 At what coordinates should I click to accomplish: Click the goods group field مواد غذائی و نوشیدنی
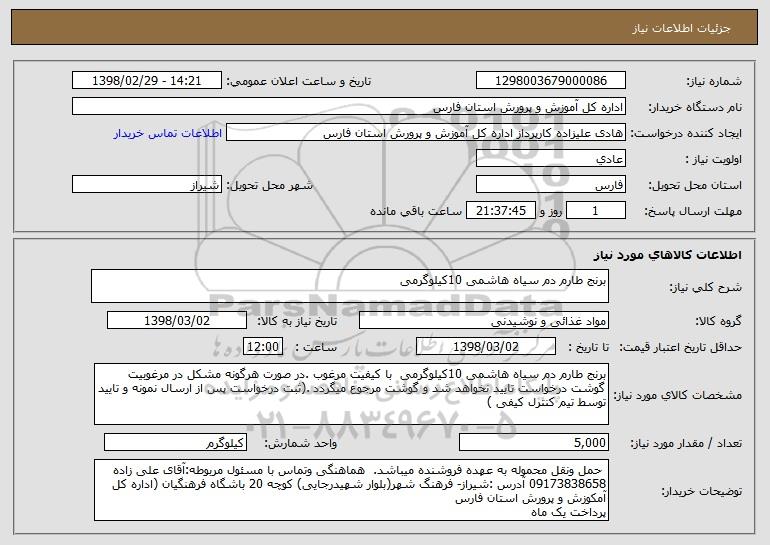click(x=484, y=321)
